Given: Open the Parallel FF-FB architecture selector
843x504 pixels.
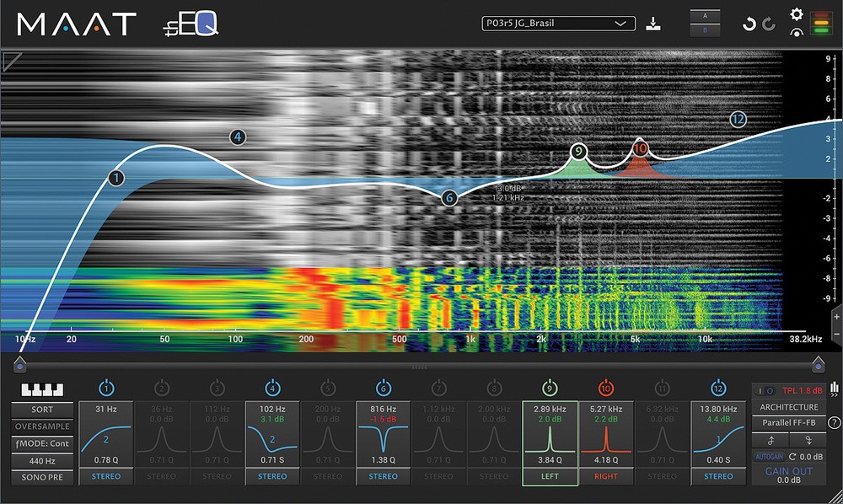Looking at the screenshot, I should (789, 423).
